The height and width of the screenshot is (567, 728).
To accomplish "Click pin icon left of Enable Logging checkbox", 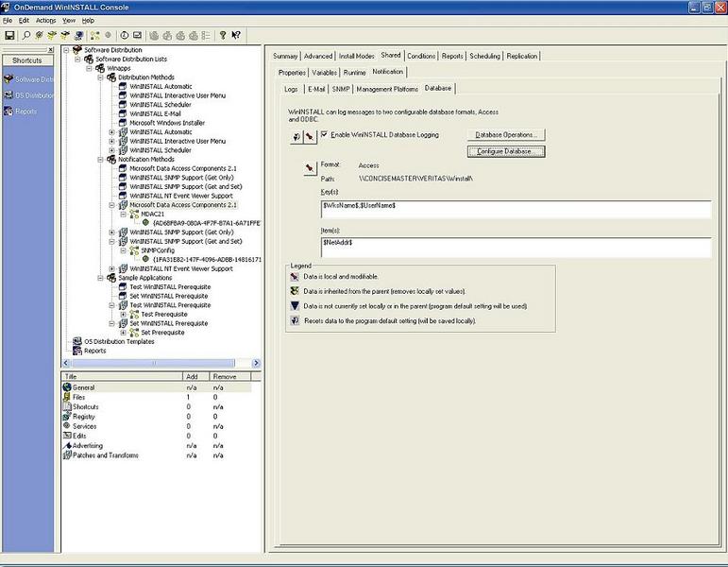I will pyautogui.click(x=310, y=137).
